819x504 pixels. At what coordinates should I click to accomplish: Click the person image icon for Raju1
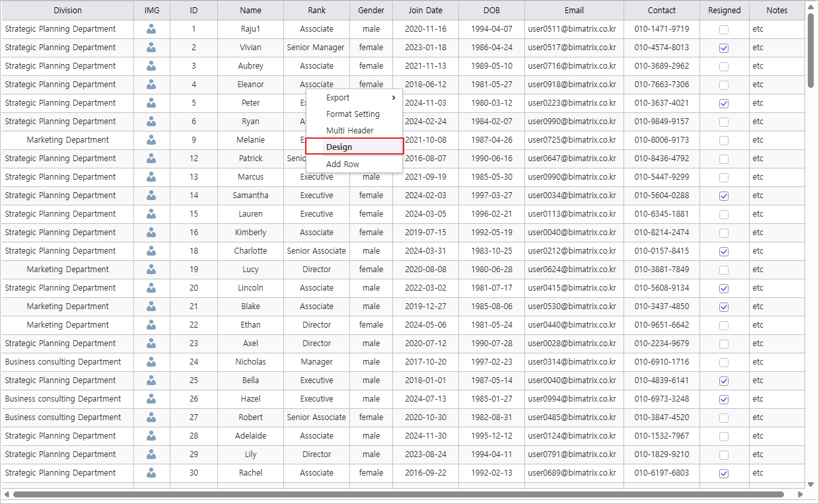(151, 29)
